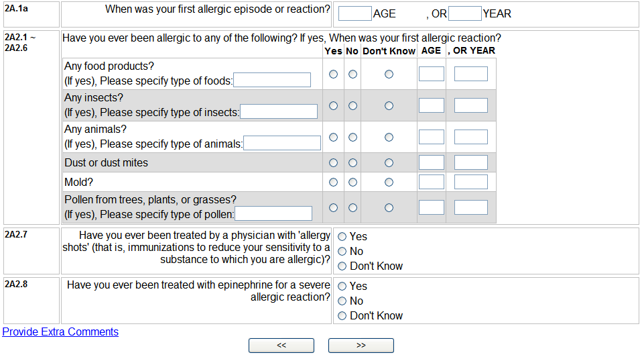Choose Don't Know for epinephrine treatment
The image size is (644, 357).
point(342,315)
